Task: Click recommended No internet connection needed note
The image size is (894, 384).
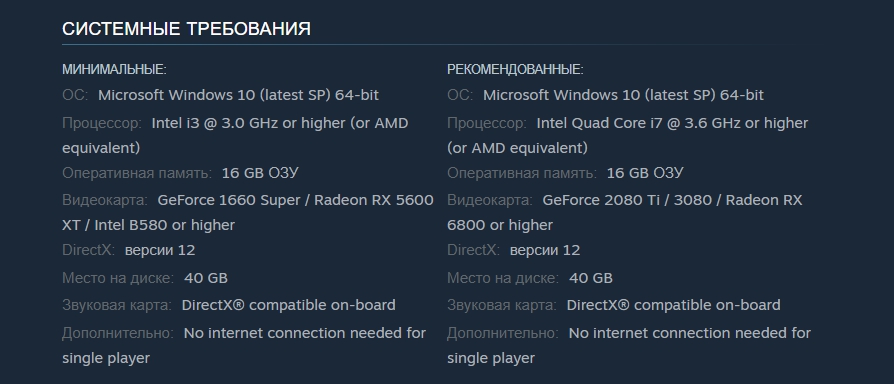Action: click(x=629, y=345)
